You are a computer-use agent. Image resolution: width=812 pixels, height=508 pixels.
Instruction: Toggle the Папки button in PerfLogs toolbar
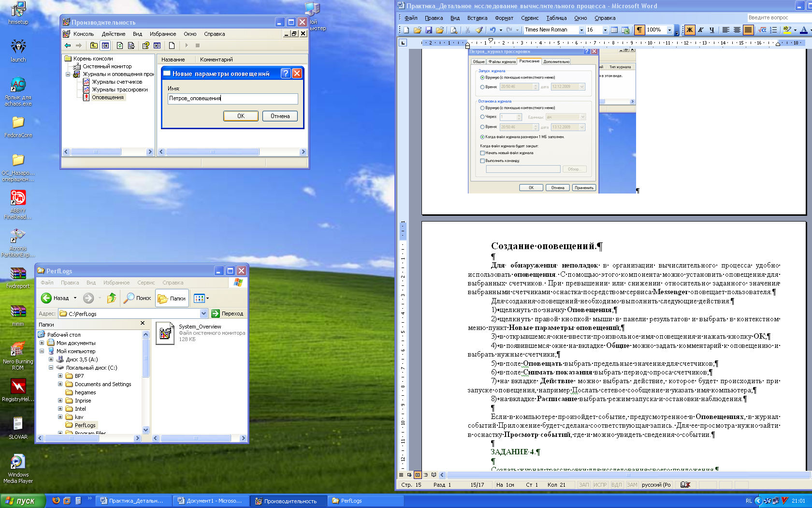172,299
